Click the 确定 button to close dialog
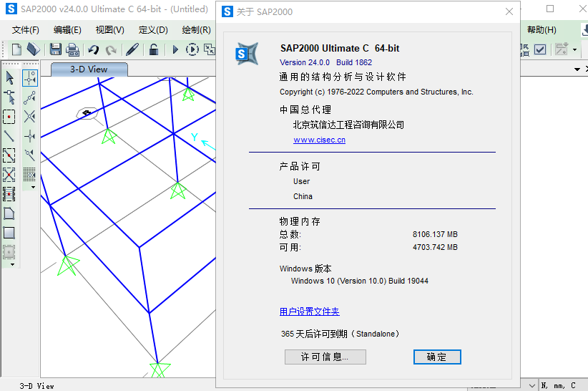Image resolution: width=588 pixels, height=391 pixels. point(437,357)
